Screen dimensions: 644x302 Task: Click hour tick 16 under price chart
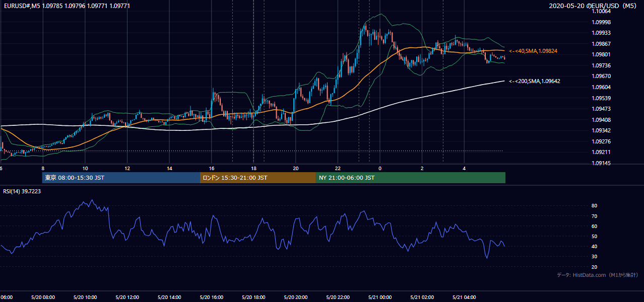(212, 168)
